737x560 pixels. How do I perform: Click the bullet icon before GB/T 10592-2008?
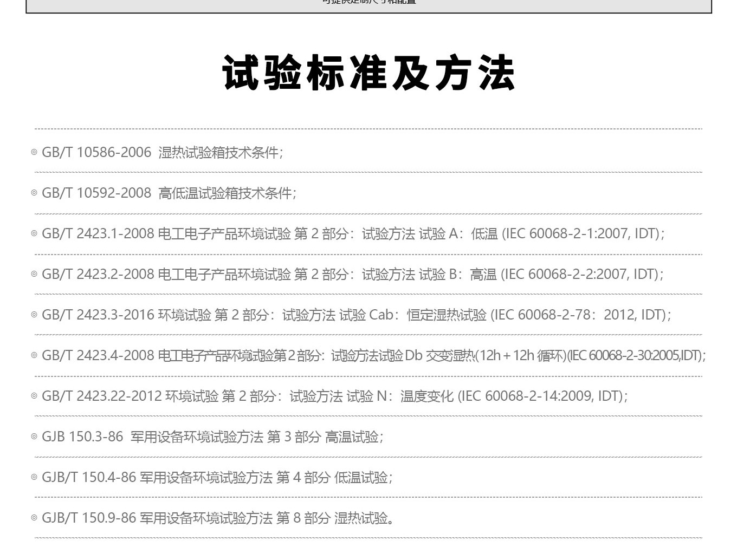tap(34, 193)
